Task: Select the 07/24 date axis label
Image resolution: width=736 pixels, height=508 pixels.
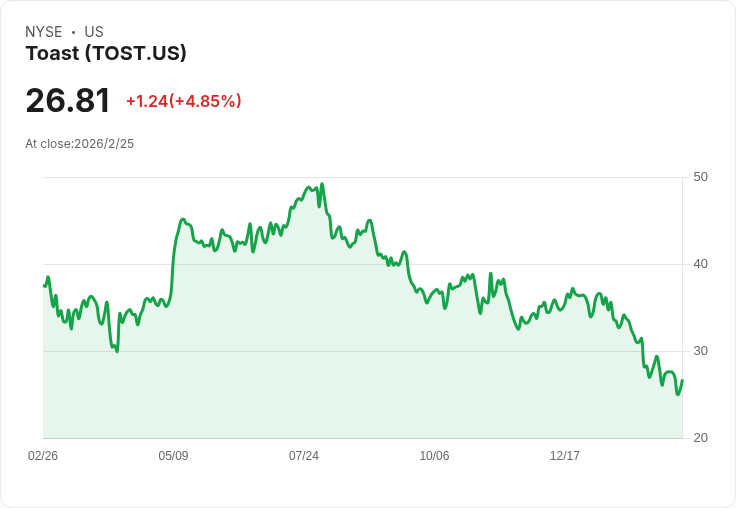Action: point(304,456)
